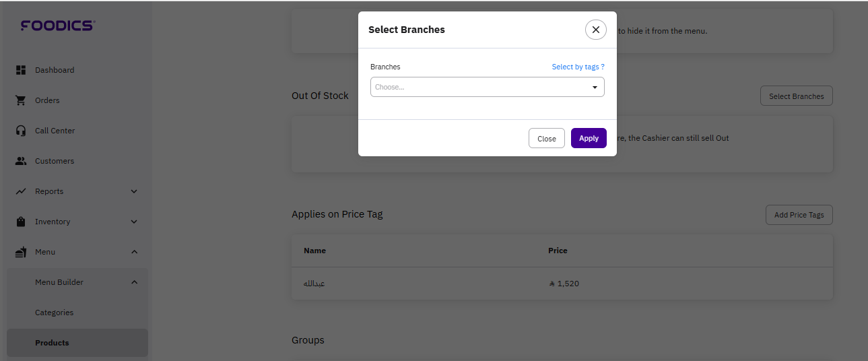Expand the Reports submenu chevron

click(134, 191)
